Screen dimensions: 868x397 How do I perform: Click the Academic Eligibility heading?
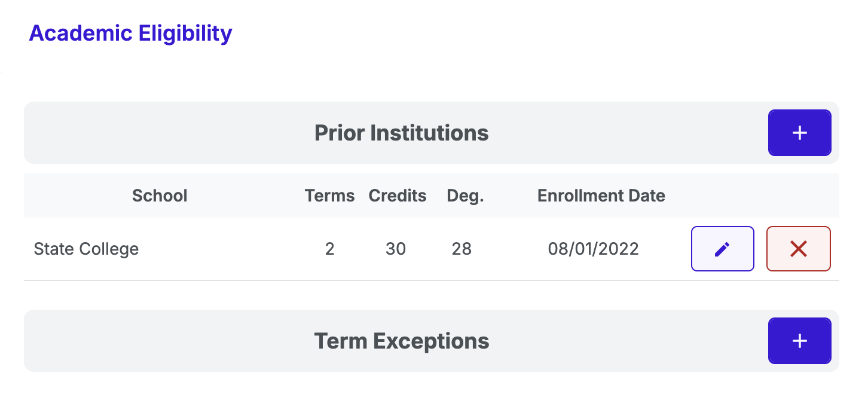point(130,33)
